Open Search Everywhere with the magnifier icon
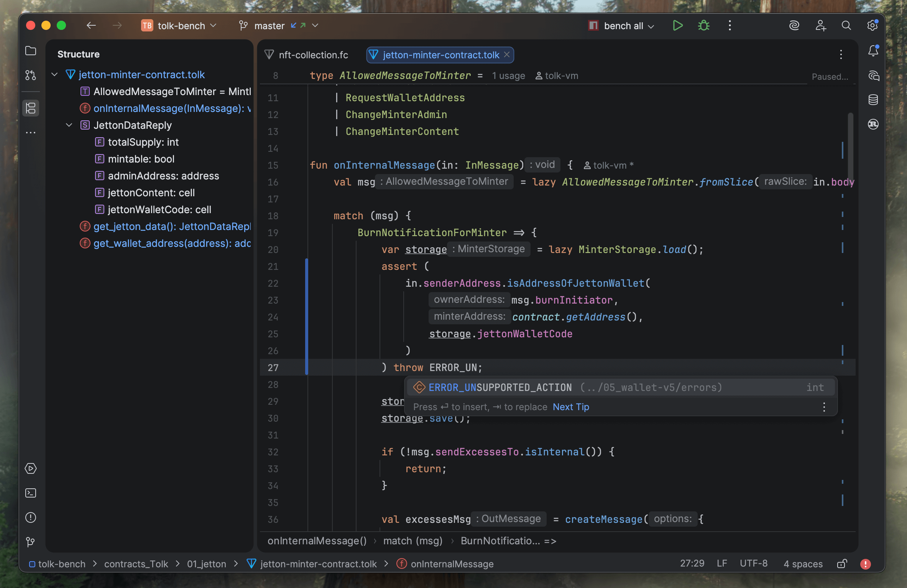Screen dimensions: 907x588 [846, 26]
